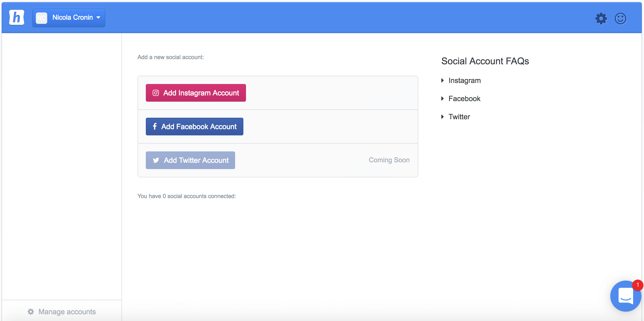This screenshot has width=644, height=321.
Task: Open the settings gear in header
Action: pyautogui.click(x=601, y=18)
